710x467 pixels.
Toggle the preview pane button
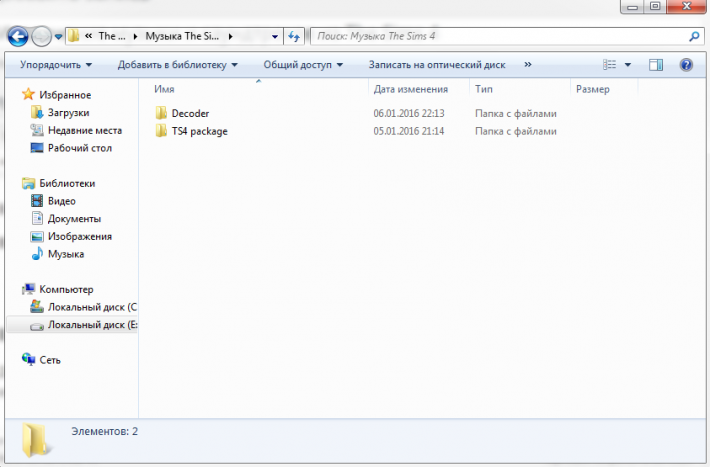pyautogui.click(x=656, y=65)
